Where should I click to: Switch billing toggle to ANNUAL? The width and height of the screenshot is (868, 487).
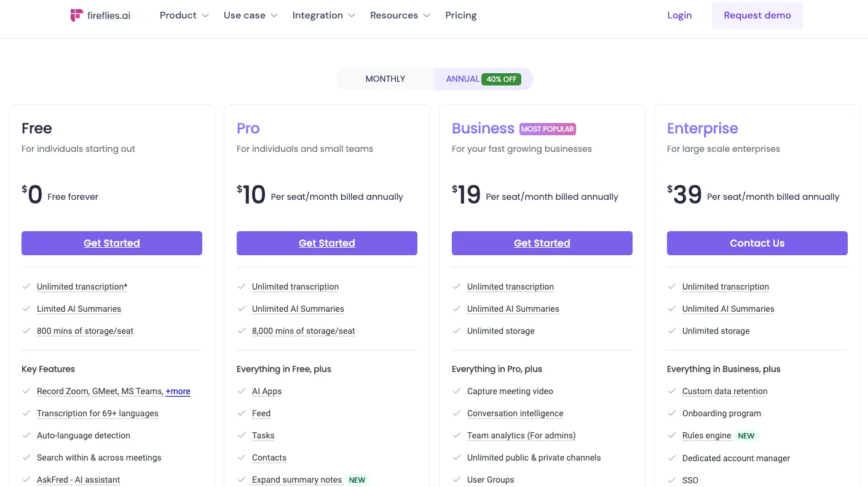483,79
